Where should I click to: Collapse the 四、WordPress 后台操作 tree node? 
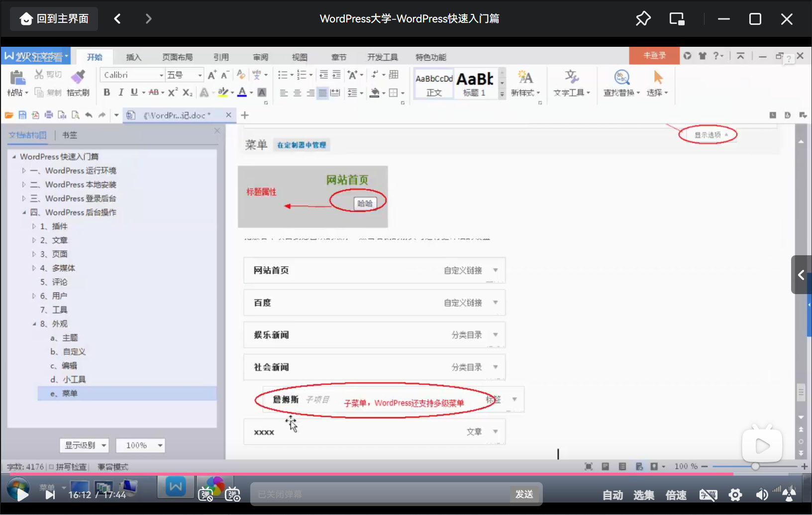[23, 212]
